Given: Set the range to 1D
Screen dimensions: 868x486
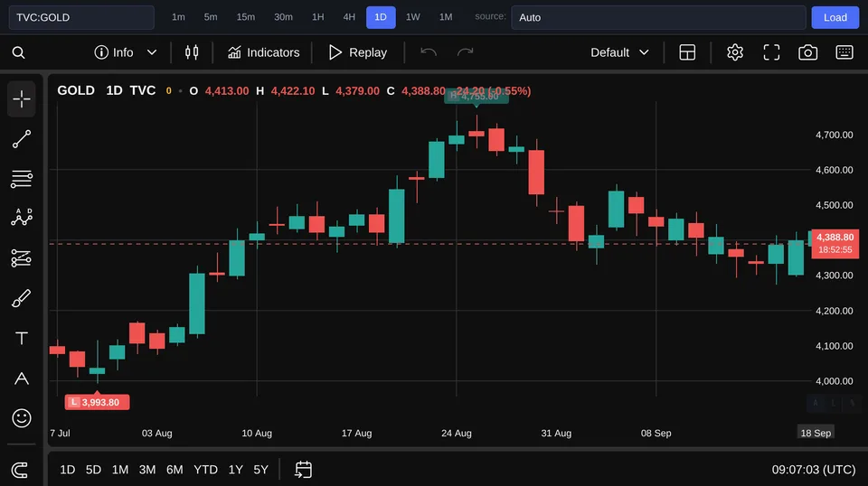Looking at the screenshot, I should [x=68, y=470].
